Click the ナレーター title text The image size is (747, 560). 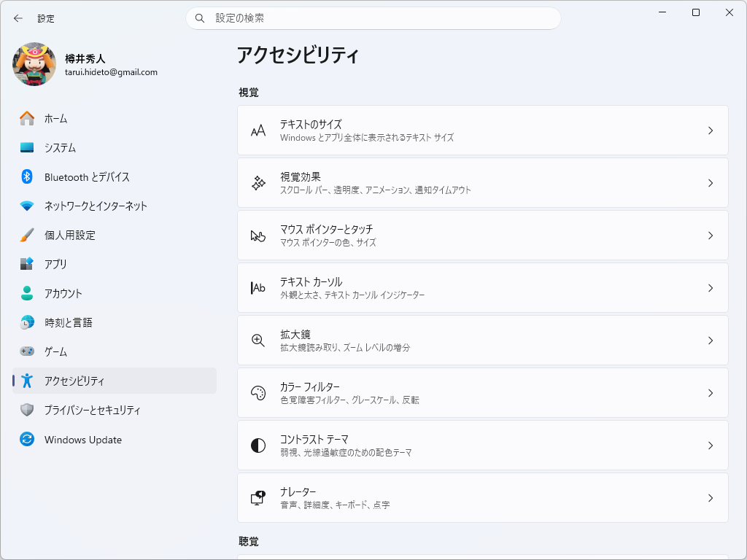pyautogui.click(x=298, y=491)
